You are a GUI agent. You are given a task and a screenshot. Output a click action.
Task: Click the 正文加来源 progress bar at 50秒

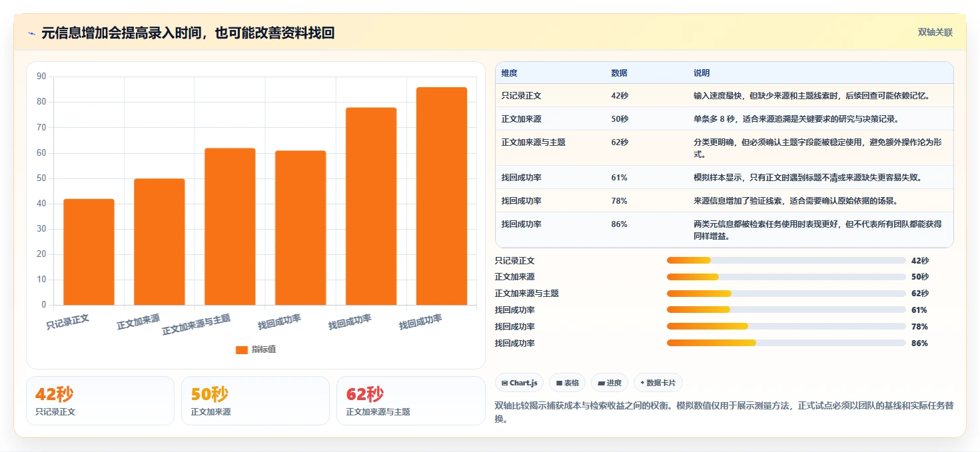(786, 277)
